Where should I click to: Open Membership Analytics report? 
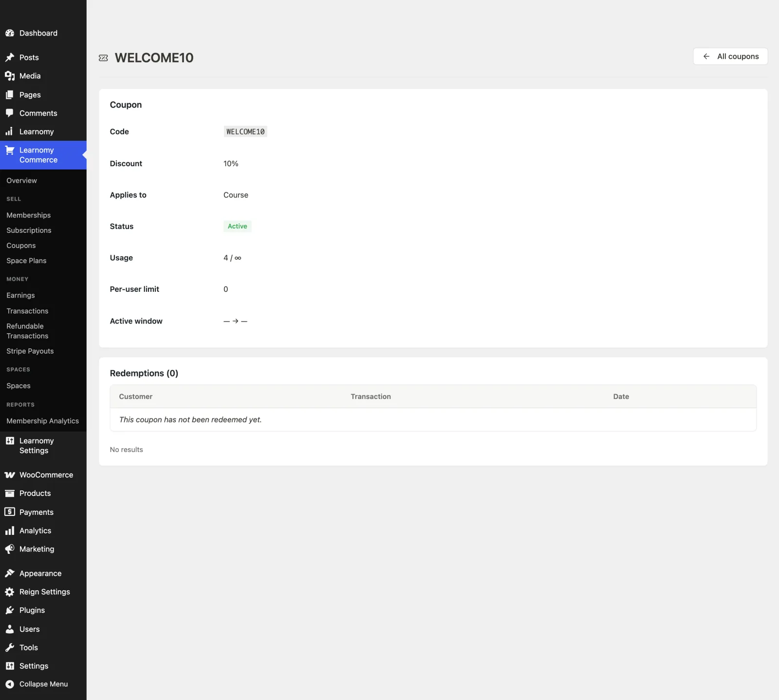click(43, 421)
